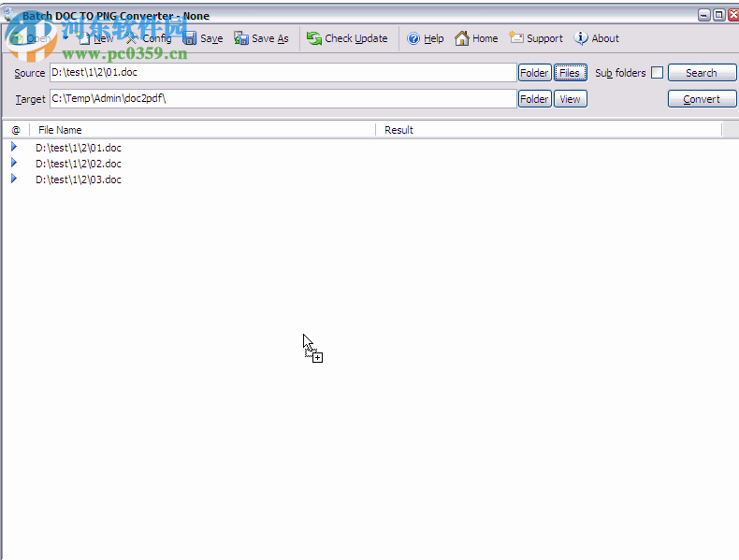Click the View button
Screen dimensions: 739x560
coord(570,99)
